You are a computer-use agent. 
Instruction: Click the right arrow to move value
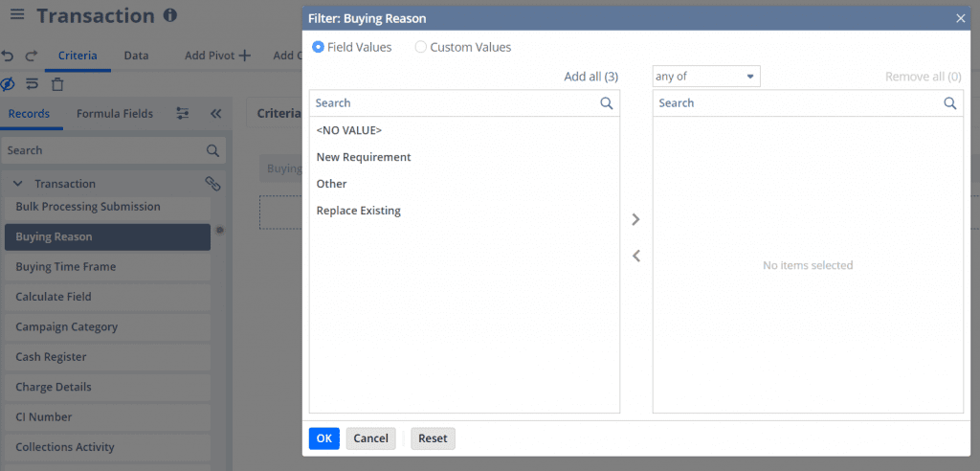tap(636, 219)
